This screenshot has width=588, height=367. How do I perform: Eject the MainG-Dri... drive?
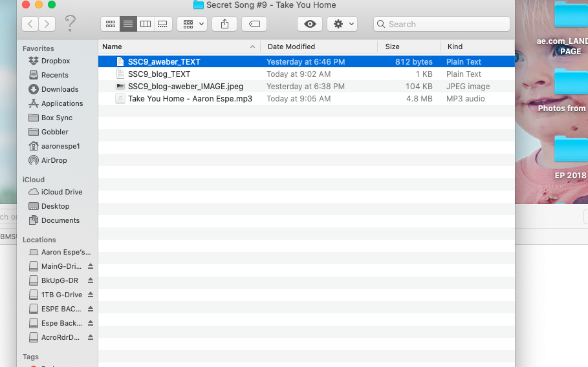pos(91,266)
